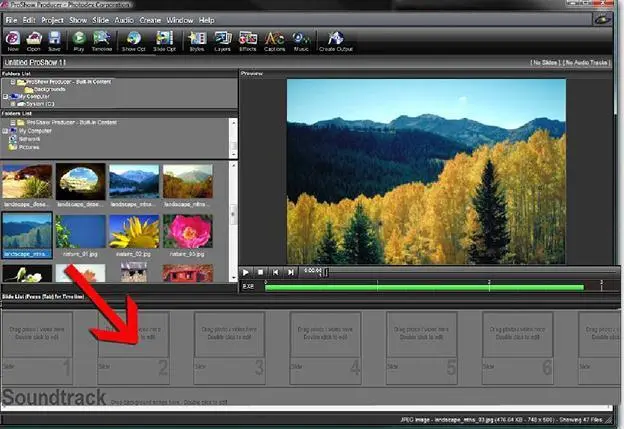Click empty slide slot 6
The image size is (624, 429).
[518, 348]
